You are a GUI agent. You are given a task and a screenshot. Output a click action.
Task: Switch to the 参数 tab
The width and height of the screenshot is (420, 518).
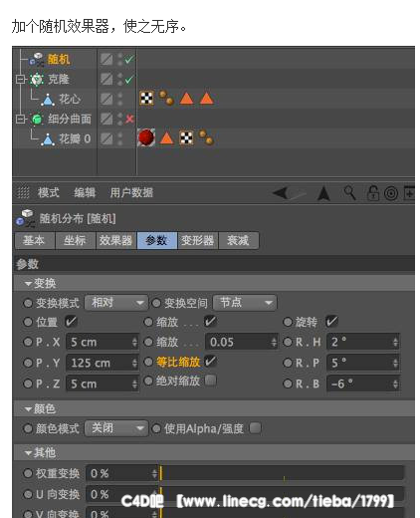(x=157, y=240)
